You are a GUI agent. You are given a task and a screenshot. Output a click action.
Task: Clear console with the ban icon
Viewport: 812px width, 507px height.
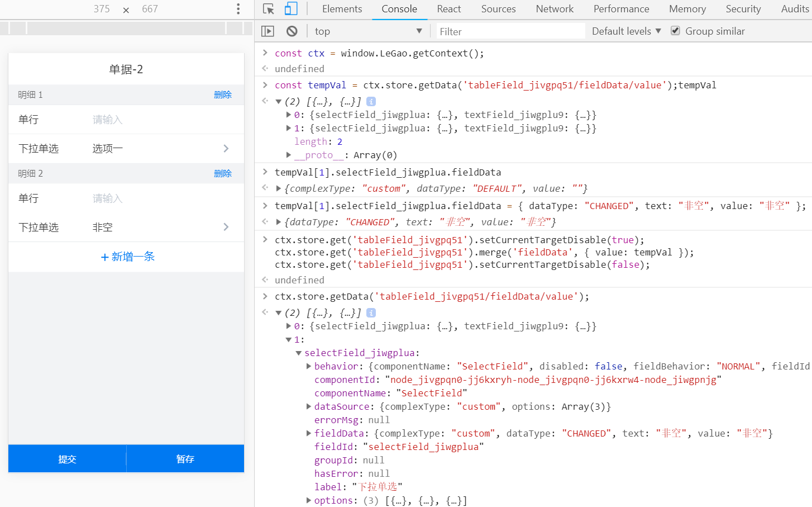(292, 31)
